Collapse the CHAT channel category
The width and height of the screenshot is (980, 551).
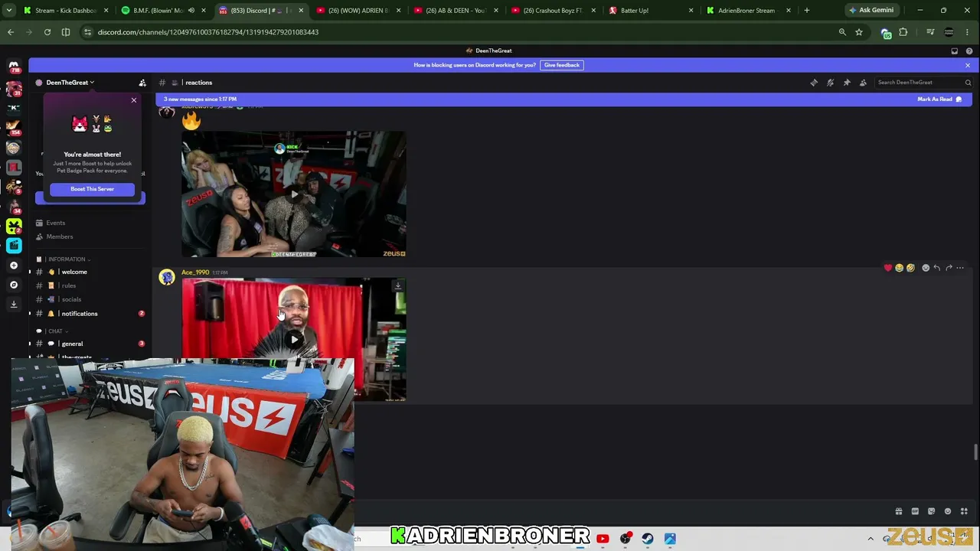pyautogui.click(x=55, y=331)
